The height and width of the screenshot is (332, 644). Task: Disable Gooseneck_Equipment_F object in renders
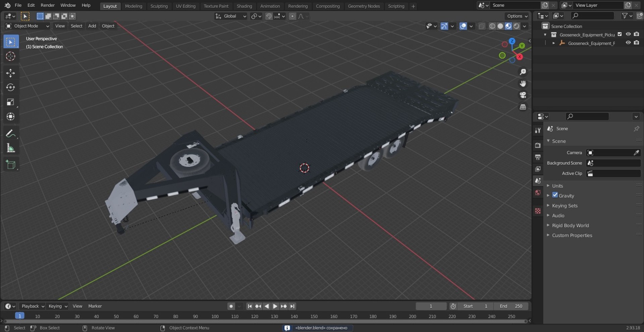point(636,43)
